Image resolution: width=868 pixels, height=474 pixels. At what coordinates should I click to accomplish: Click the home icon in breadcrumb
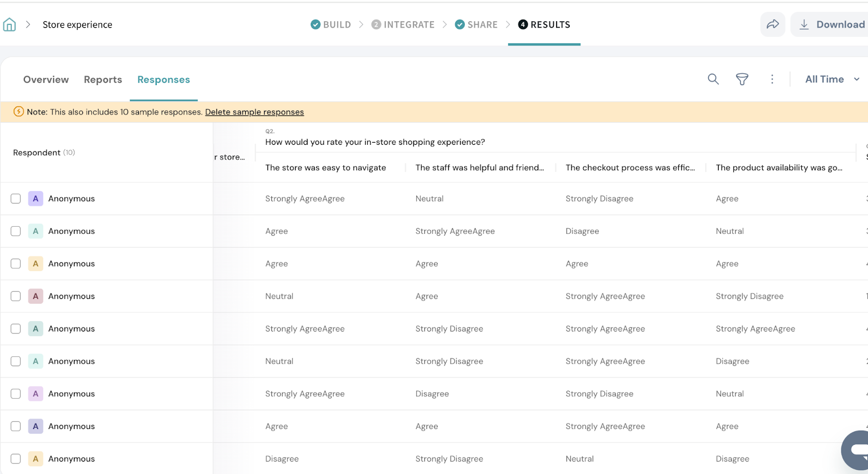pyautogui.click(x=9, y=24)
